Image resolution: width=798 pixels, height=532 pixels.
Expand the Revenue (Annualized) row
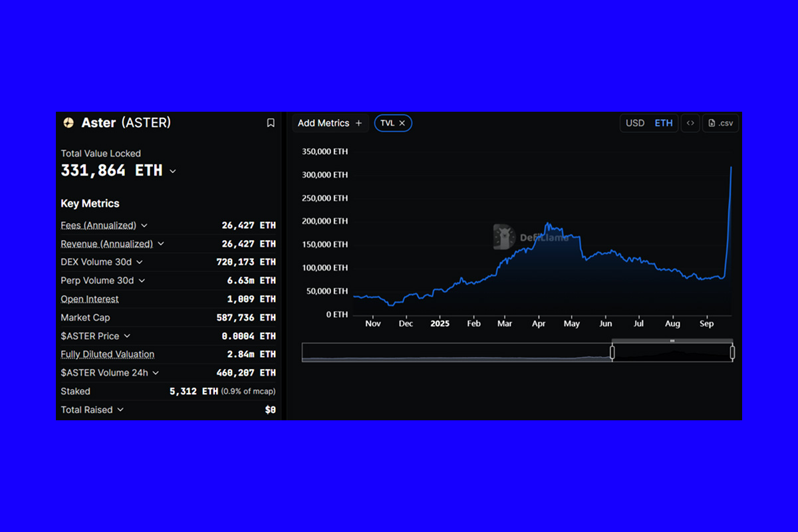[x=161, y=244]
